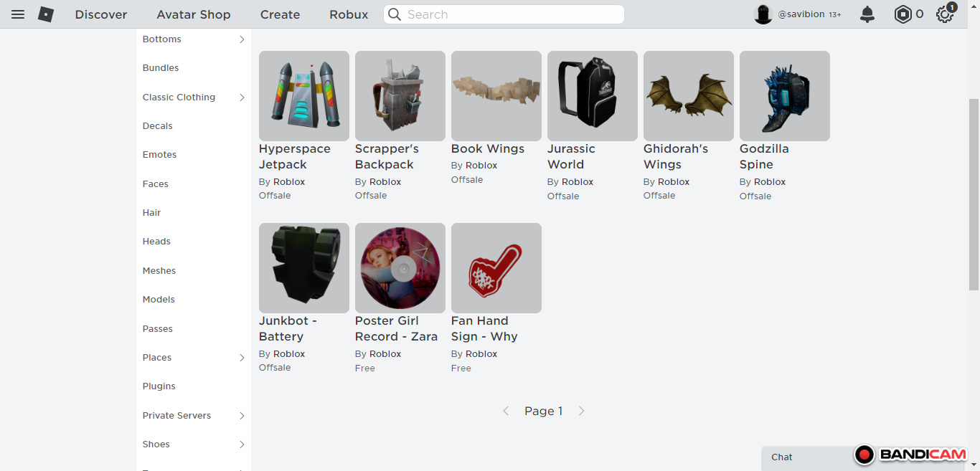Open the settings gear icon
The width and height of the screenshot is (980, 471).
[x=944, y=14]
